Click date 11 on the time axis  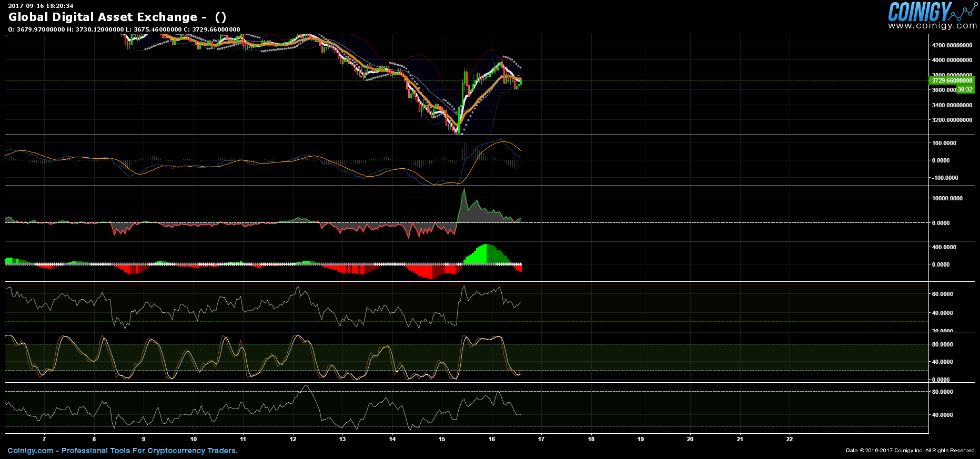pos(243,439)
